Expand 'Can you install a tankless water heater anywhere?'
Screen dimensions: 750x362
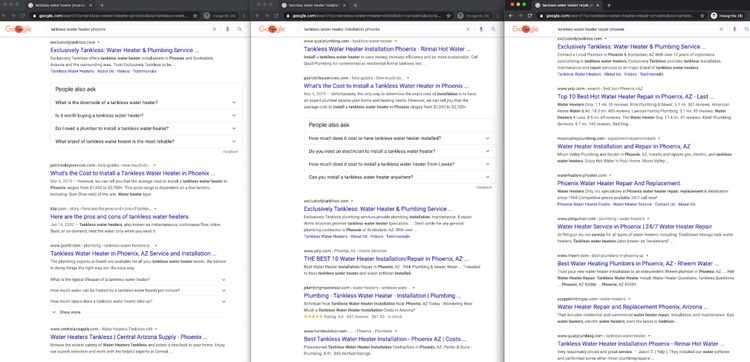coord(399,177)
